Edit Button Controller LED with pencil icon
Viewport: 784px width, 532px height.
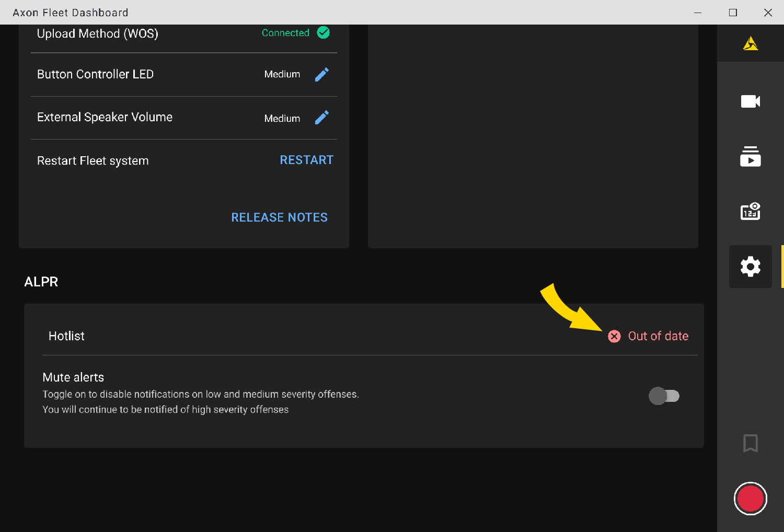click(x=321, y=74)
